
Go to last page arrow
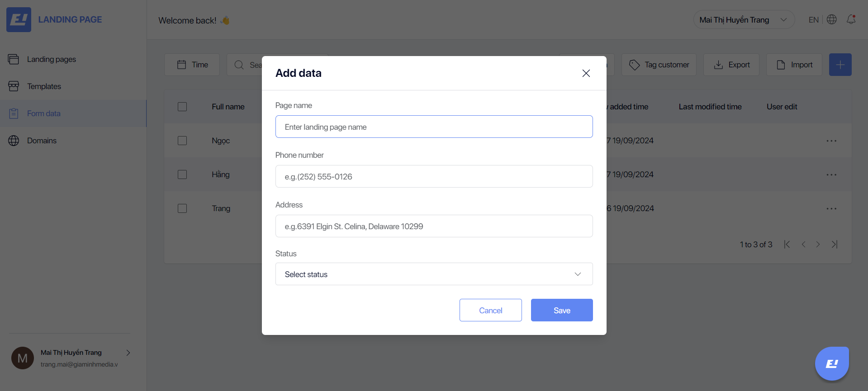point(835,244)
